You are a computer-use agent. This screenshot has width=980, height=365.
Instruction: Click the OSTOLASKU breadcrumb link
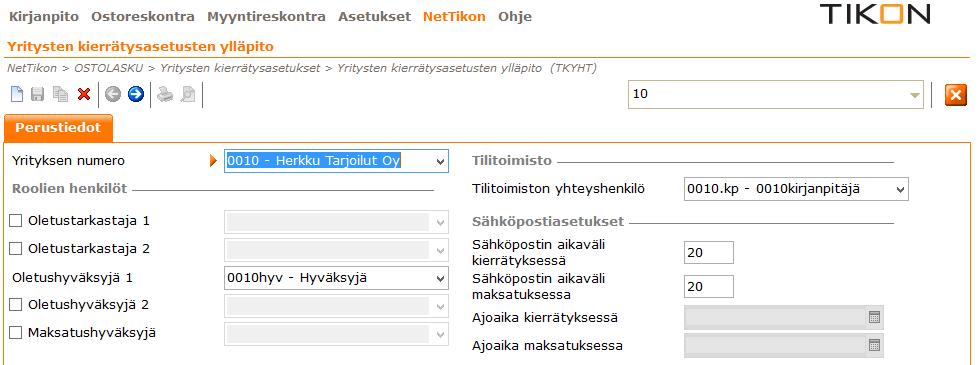pos(109,68)
